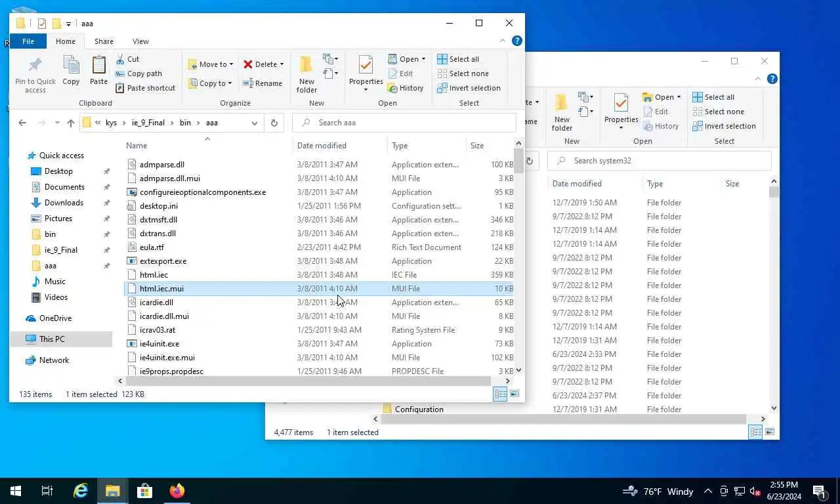
Task: Sort by Size column in aaa window
Action: [x=490, y=146]
